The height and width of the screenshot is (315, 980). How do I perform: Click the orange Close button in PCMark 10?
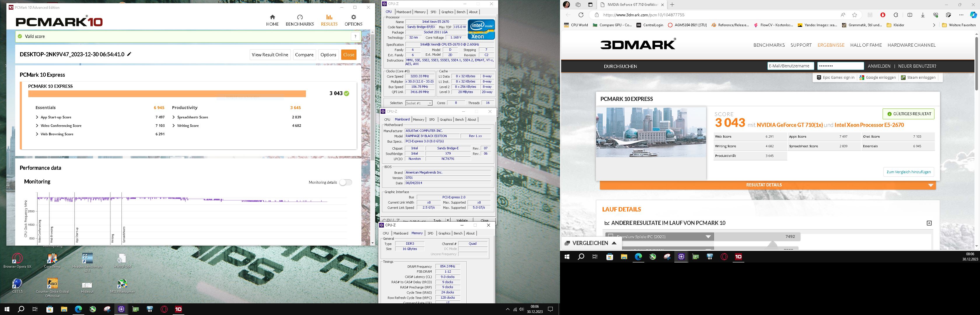tap(349, 55)
